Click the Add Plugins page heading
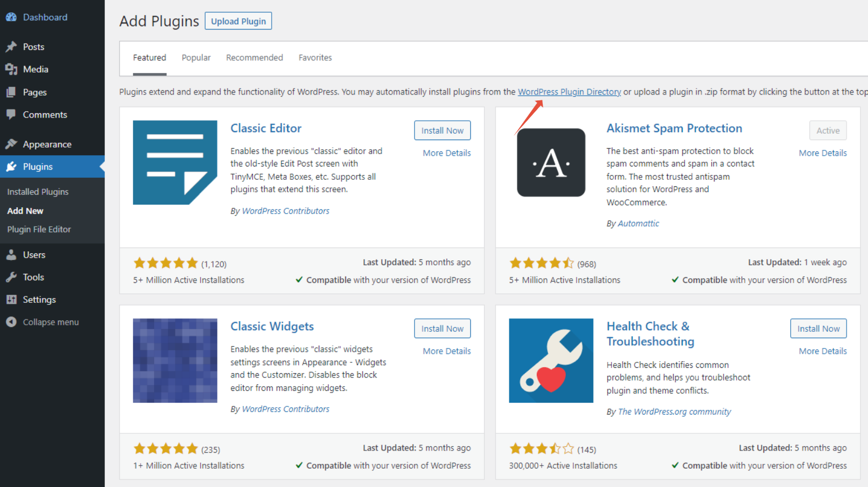This screenshot has width=868, height=487. click(x=159, y=21)
